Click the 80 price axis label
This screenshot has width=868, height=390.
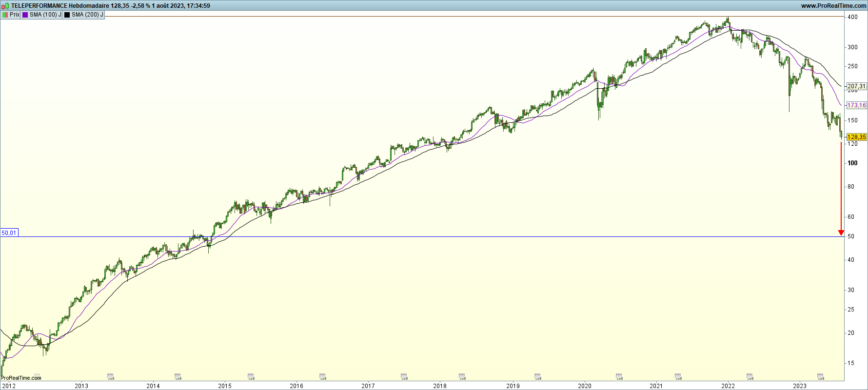pyautogui.click(x=851, y=187)
